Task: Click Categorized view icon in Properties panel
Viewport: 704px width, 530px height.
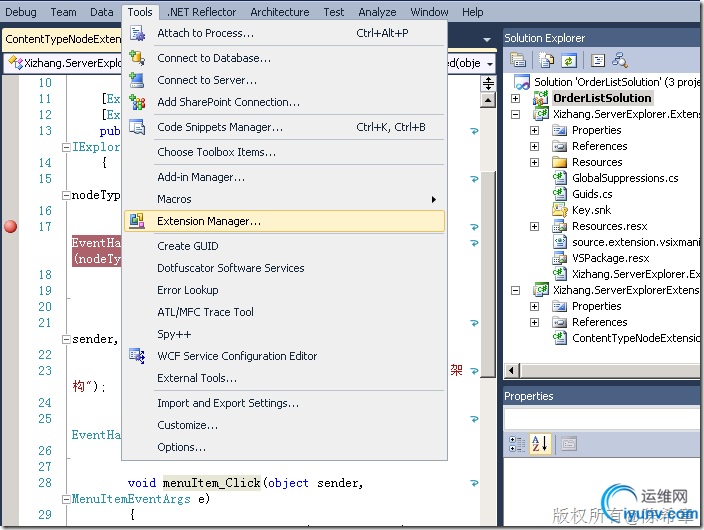Action: coord(517,444)
